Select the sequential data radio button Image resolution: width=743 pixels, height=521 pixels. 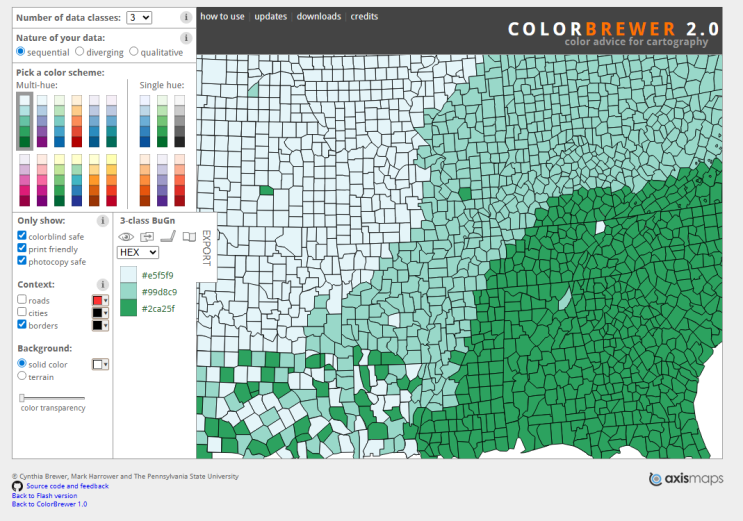click(20, 51)
